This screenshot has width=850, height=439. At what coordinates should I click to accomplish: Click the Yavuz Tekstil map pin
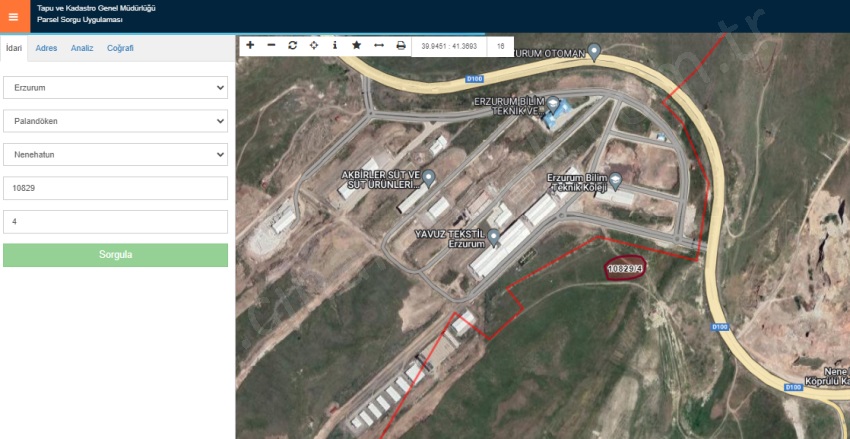(493, 235)
